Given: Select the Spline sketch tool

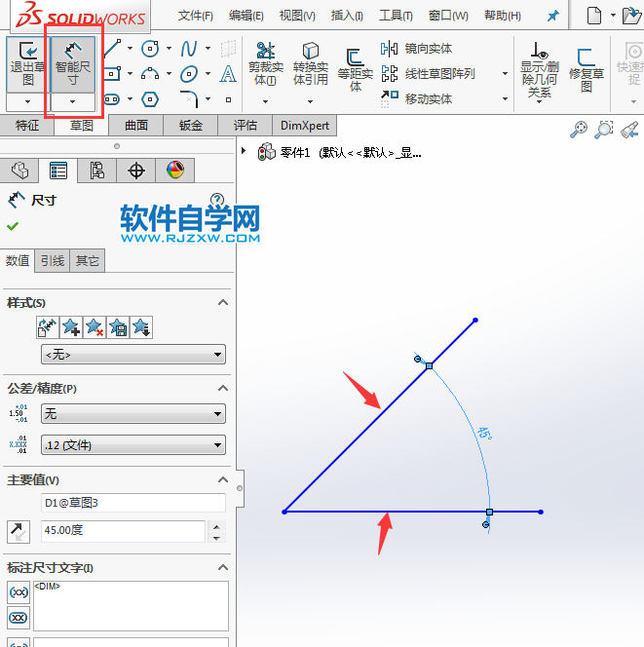Looking at the screenshot, I should tap(189, 49).
